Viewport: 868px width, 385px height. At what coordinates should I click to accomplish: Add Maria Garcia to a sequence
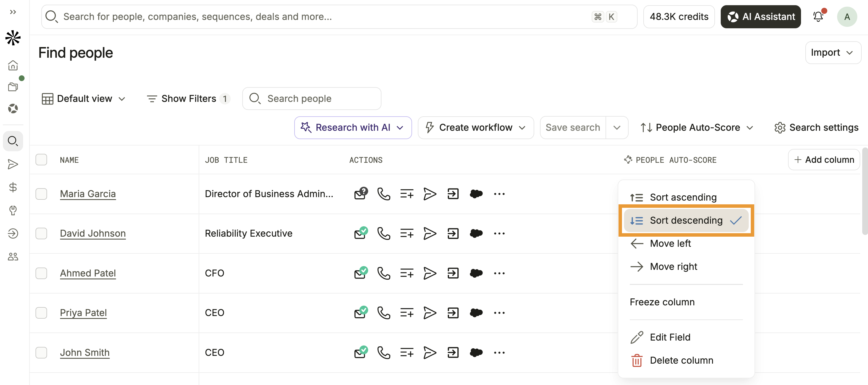click(x=430, y=194)
